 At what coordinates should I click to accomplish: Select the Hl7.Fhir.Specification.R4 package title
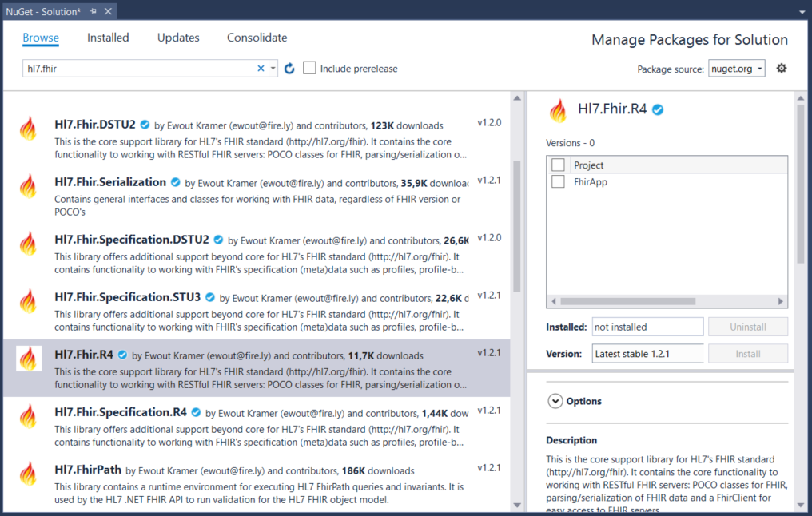point(121,412)
